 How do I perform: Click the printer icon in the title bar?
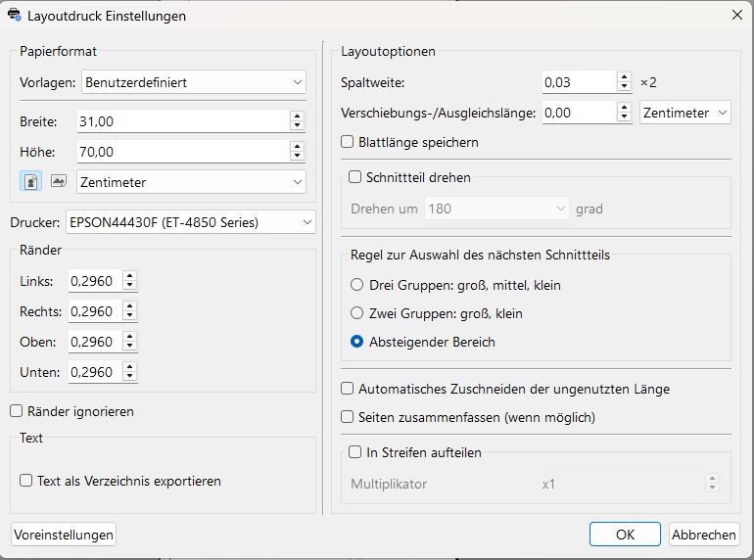[15, 16]
